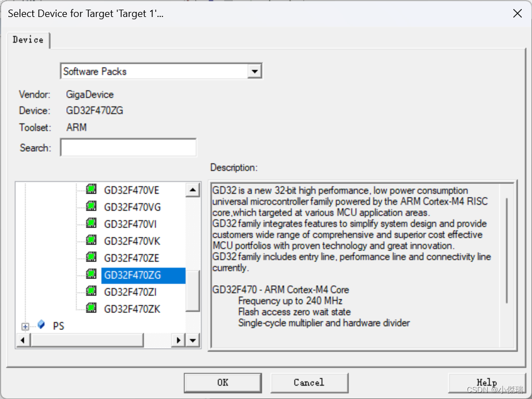Click the device list scroll-down arrow

[x=193, y=340]
